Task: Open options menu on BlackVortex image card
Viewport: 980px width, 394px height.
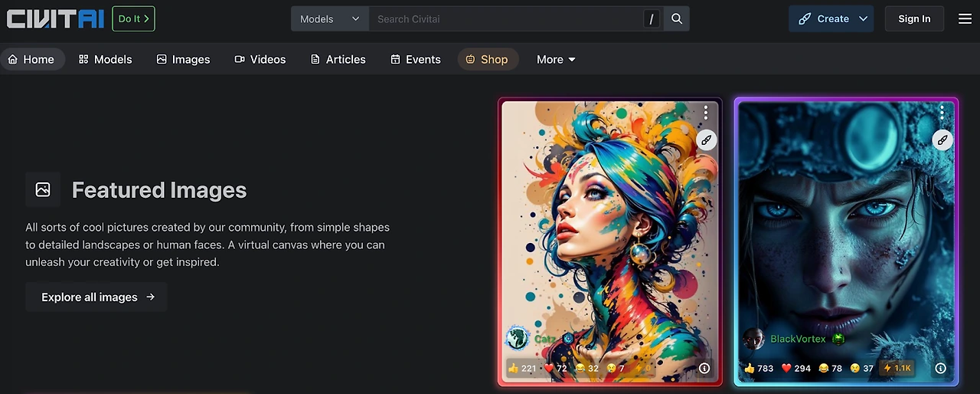Action: 942,112
